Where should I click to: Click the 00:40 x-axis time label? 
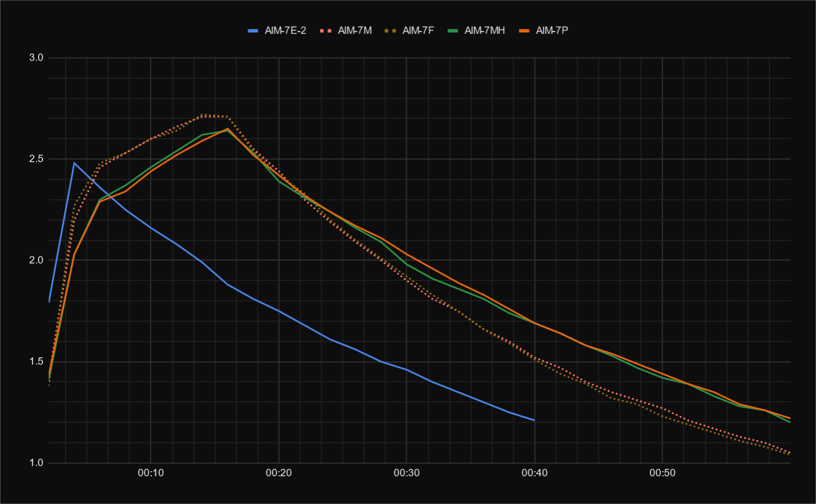point(535,473)
